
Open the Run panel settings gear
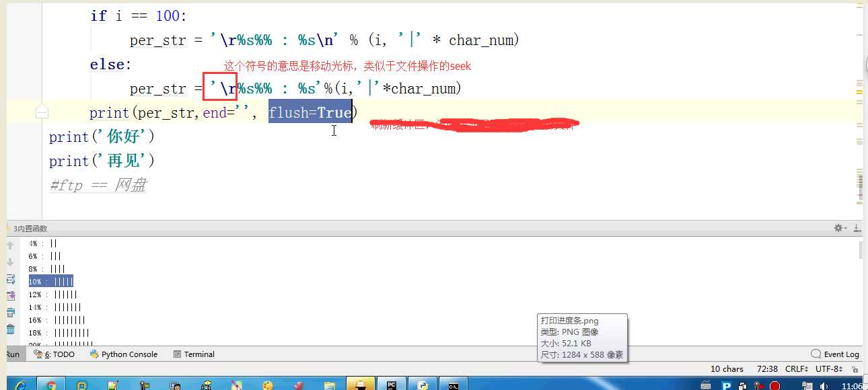point(840,229)
